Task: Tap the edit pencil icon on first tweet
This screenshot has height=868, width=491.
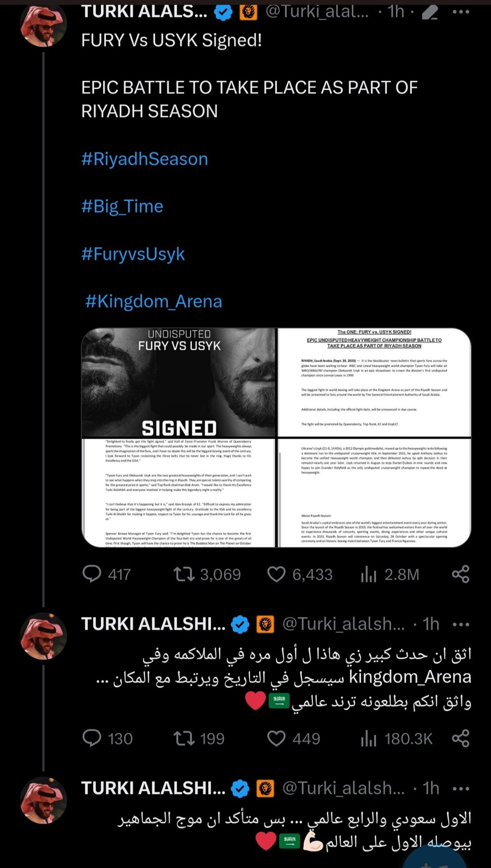Action: pos(429,12)
